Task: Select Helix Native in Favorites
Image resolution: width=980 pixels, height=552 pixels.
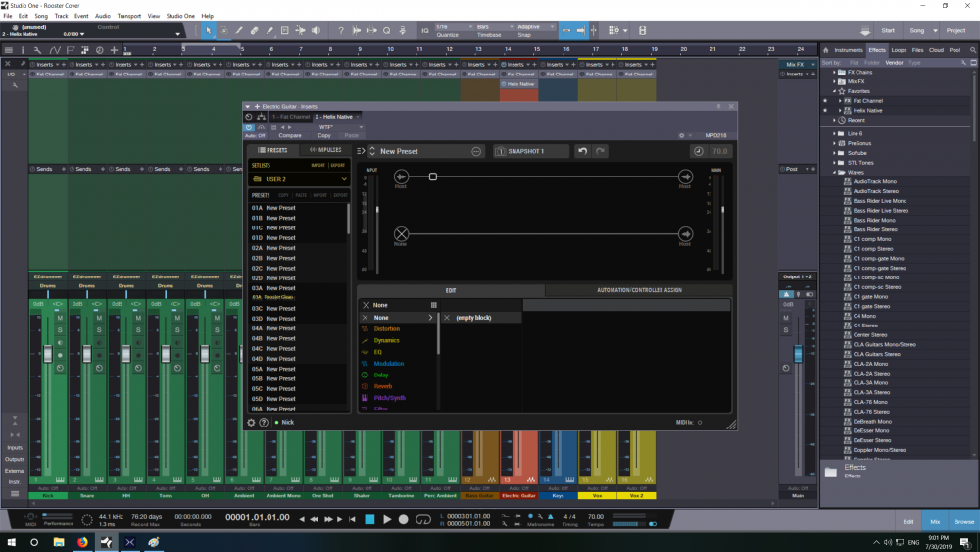Action: click(867, 110)
